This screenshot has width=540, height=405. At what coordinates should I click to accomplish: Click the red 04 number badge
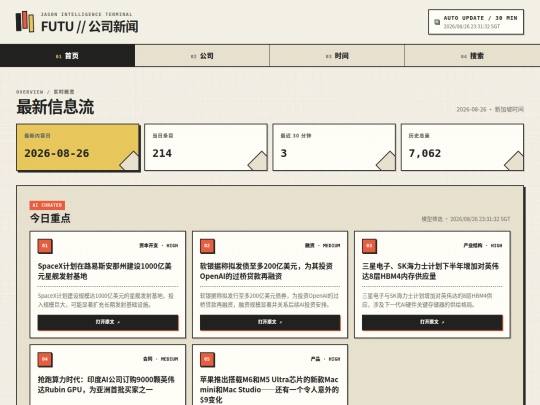[x=45, y=359]
